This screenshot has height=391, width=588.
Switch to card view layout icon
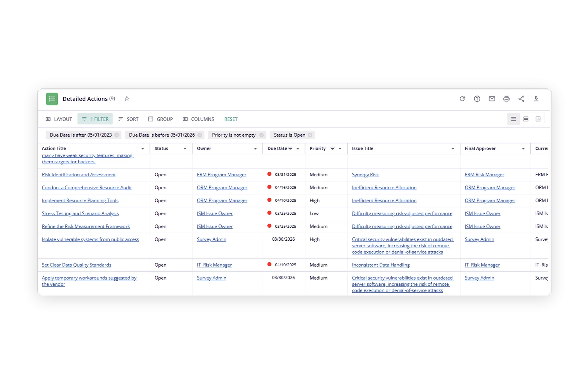[526, 119]
